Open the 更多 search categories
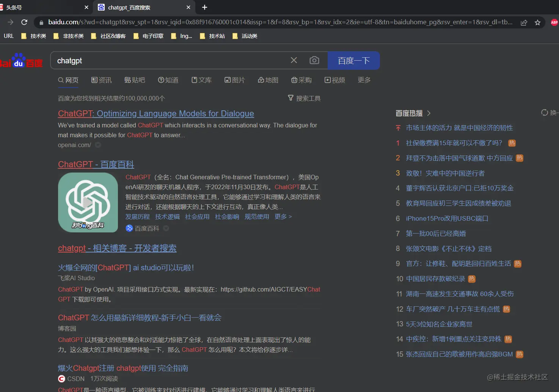559x392 pixels. pos(364,80)
